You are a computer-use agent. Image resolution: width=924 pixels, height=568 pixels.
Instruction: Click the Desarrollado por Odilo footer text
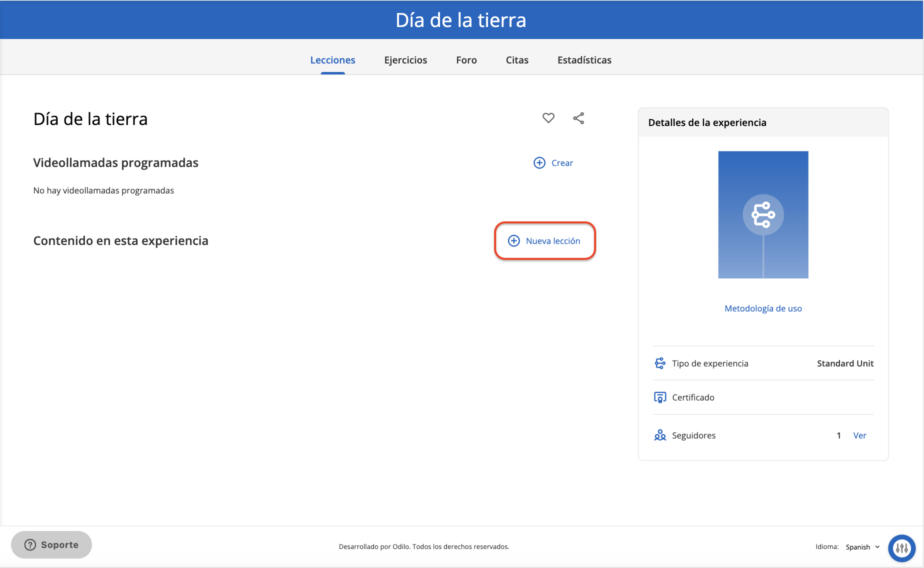pos(424,546)
